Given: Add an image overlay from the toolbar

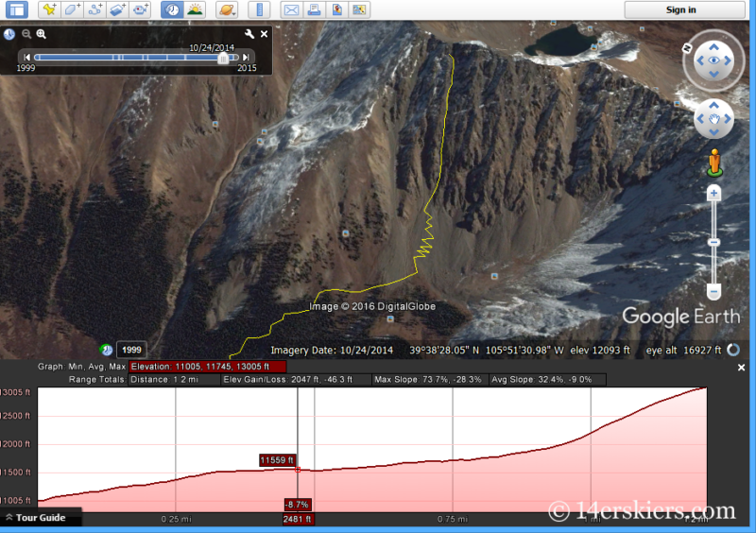Looking at the screenshot, I should coord(117,9).
